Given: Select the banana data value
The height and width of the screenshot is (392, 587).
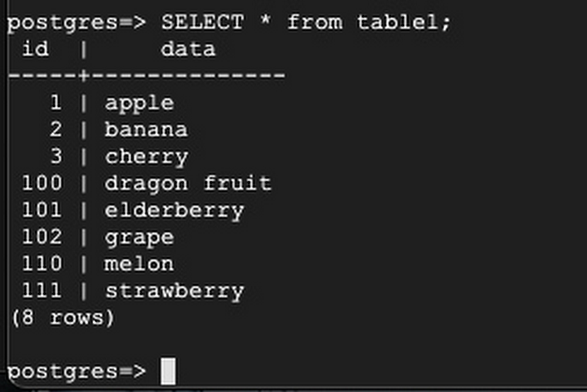Looking at the screenshot, I should tap(146, 130).
